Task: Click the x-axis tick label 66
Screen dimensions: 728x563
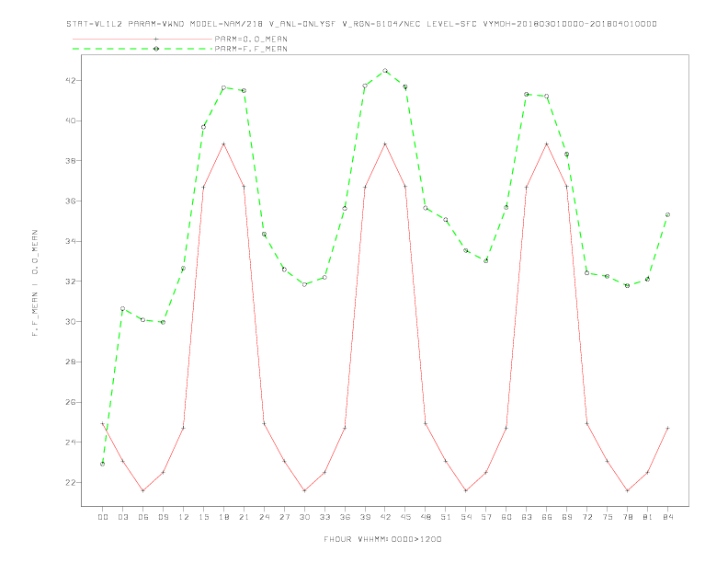Action: (x=547, y=517)
